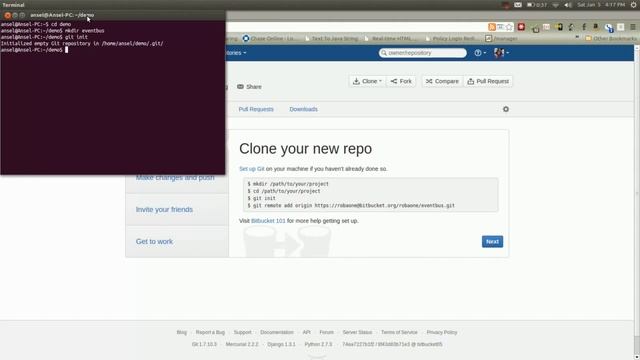Viewport: 640px width, 360px height.
Task: Open the Text To Java String bookmark
Action: click(x=331, y=38)
